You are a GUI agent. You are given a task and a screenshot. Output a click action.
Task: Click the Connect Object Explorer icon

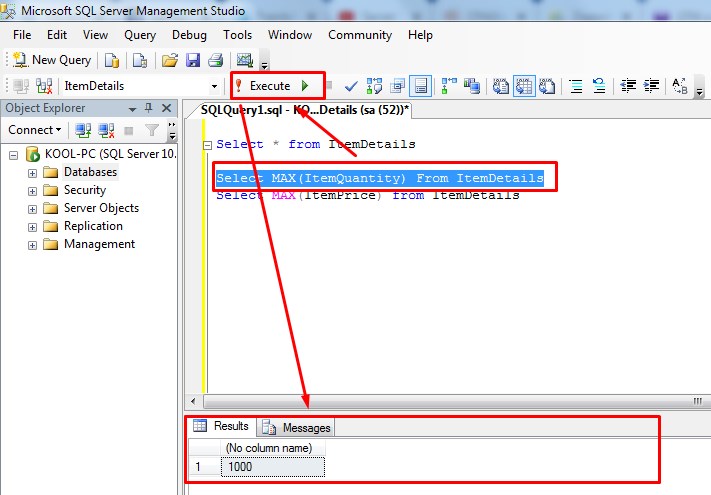(x=83, y=131)
